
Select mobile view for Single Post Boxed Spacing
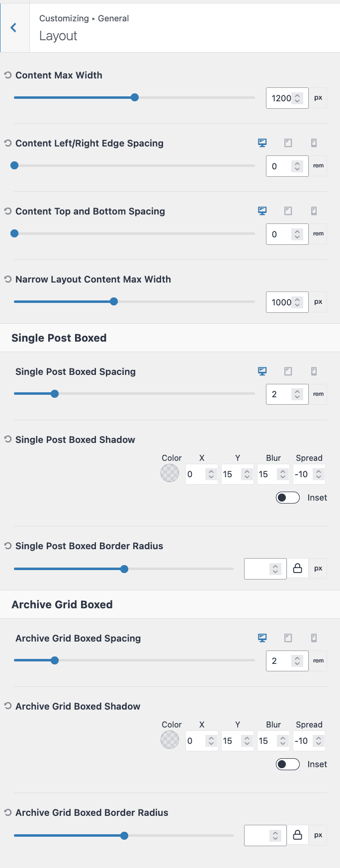point(314,371)
